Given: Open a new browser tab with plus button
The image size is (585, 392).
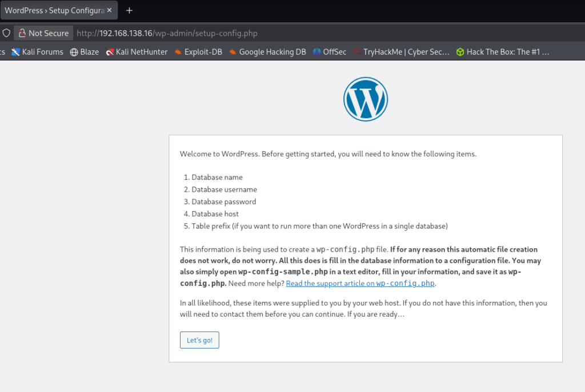Looking at the screenshot, I should click(x=129, y=10).
